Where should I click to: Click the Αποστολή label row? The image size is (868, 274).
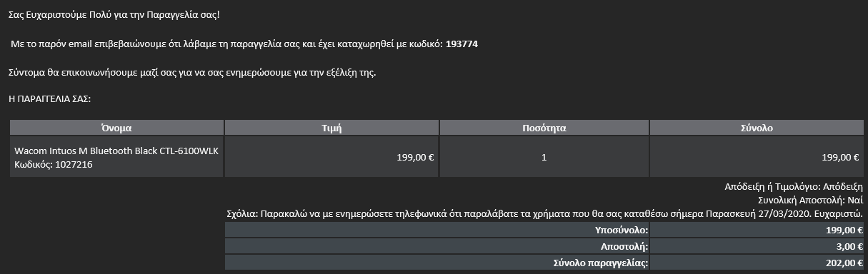pos(438,247)
